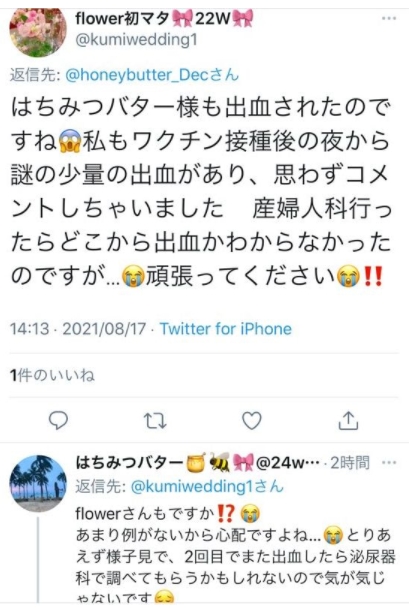Open the three-dot menu on flower's tweet

coord(389,18)
